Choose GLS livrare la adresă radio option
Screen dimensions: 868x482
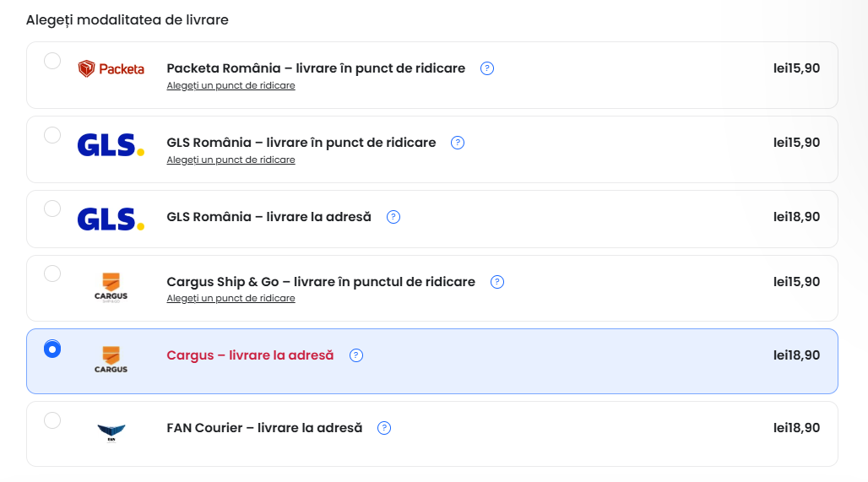tap(52, 209)
